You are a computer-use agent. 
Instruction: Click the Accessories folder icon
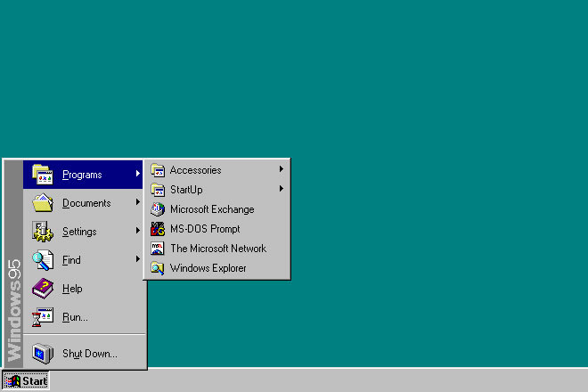[158, 170]
